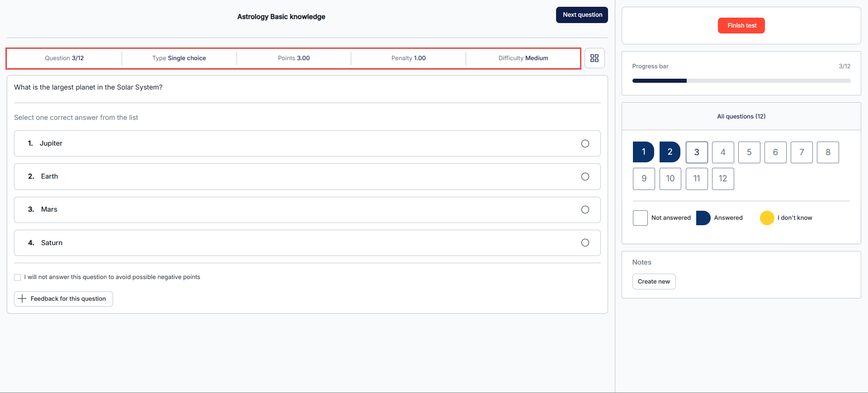Go to question 10 tile
Viewport: 868px width, 393px height.
coord(670,179)
